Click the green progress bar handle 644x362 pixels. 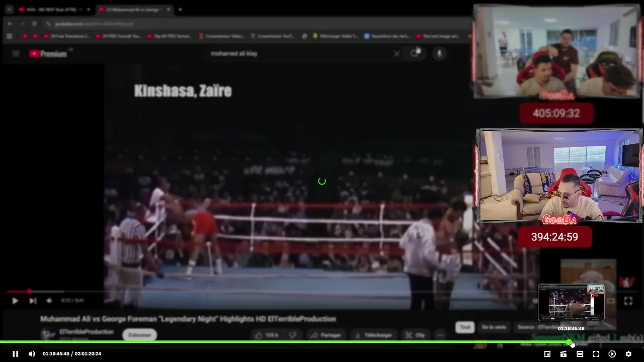coord(570,342)
